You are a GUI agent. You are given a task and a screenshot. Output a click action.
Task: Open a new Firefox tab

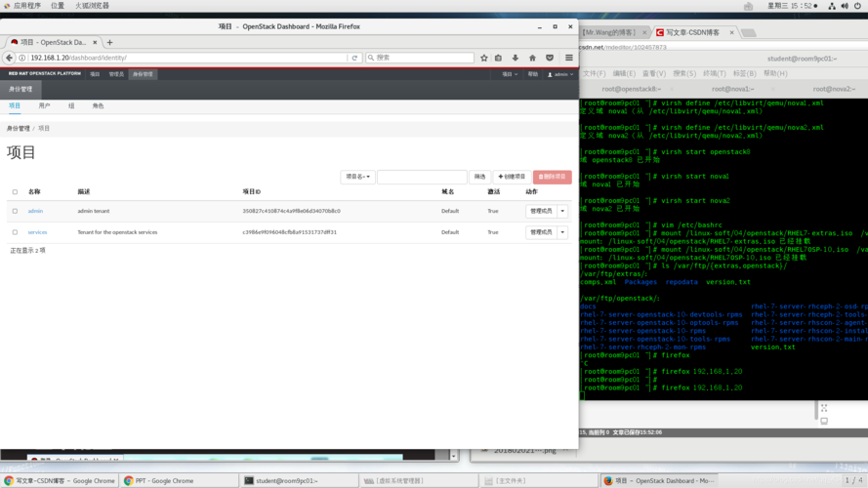109,42
